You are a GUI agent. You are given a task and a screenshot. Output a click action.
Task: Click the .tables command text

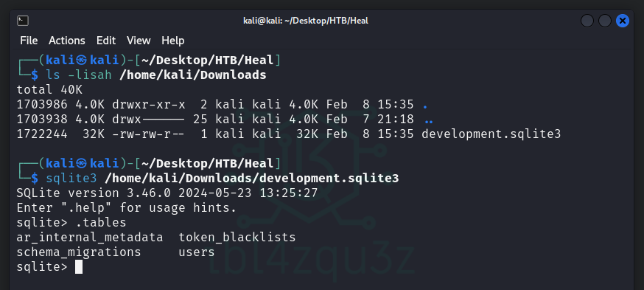click(x=101, y=223)
